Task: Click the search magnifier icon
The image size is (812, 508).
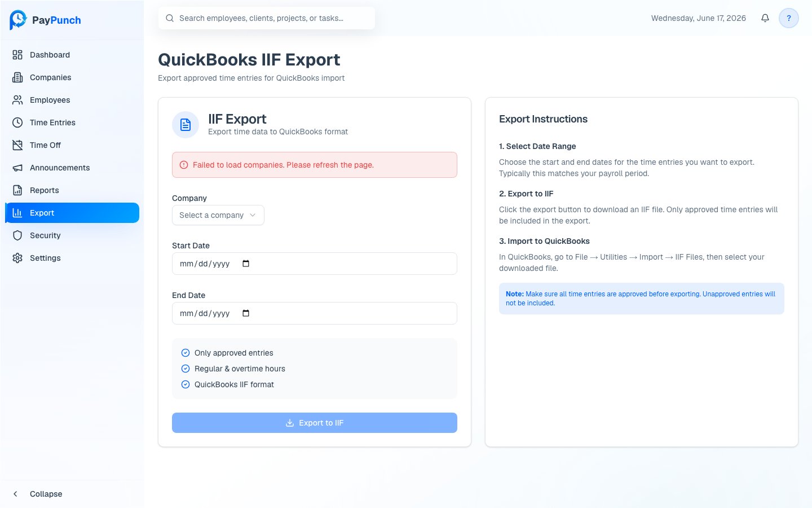Action: pyautogui.click(x=170, y=18)
